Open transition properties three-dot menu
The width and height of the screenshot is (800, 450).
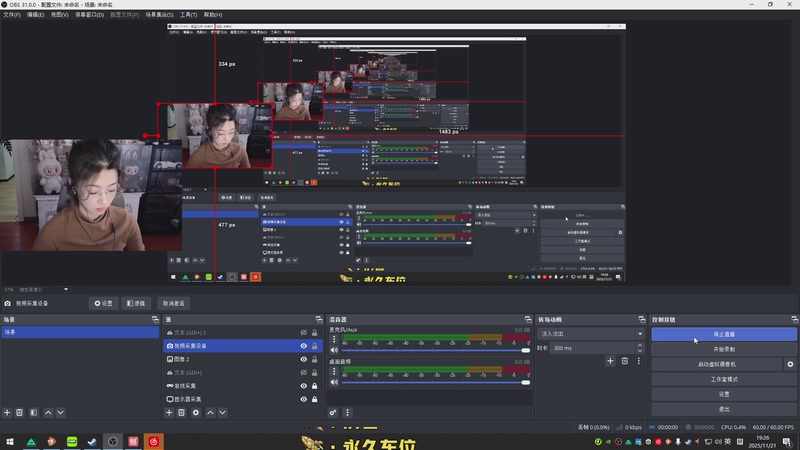638,361
